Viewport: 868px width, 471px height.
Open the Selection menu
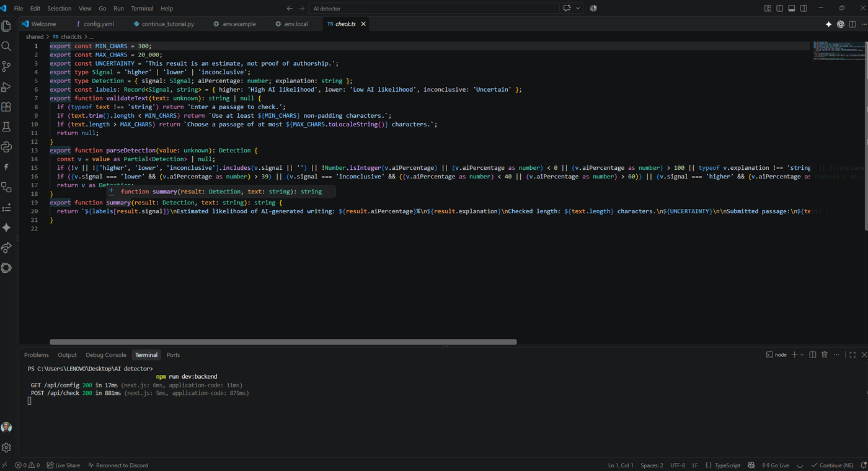click(60, 8)
